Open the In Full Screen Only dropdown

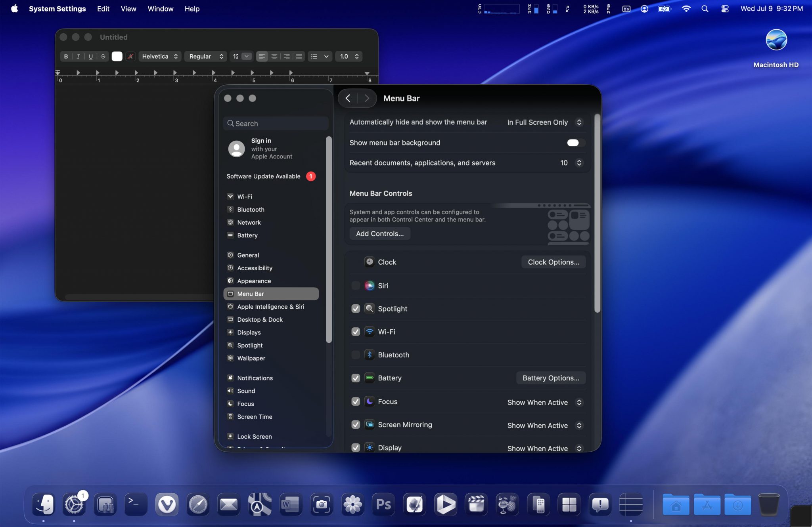(544, 122)
